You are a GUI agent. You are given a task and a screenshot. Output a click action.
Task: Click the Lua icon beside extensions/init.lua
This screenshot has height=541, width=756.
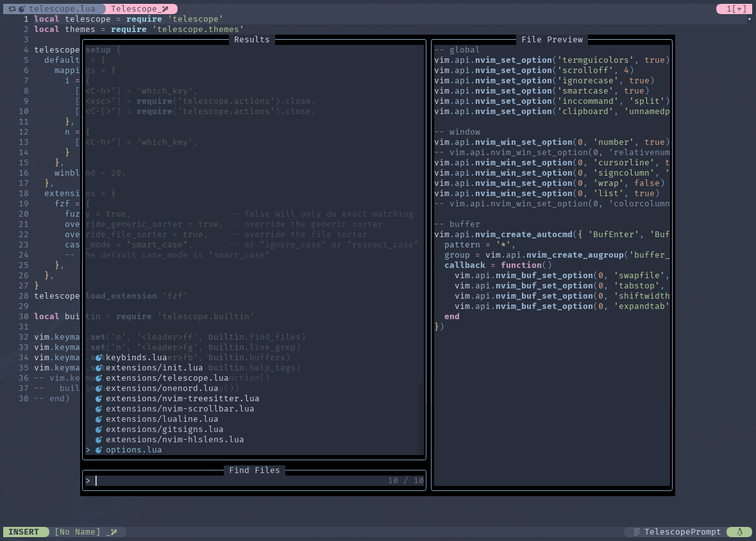coord(98,367)
